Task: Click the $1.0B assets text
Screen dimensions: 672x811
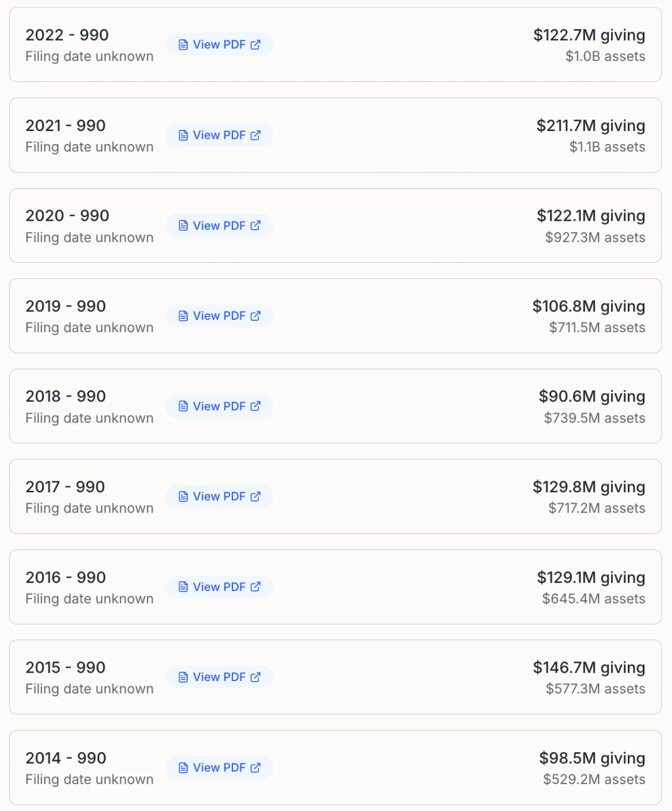Action: click(605, 57)
